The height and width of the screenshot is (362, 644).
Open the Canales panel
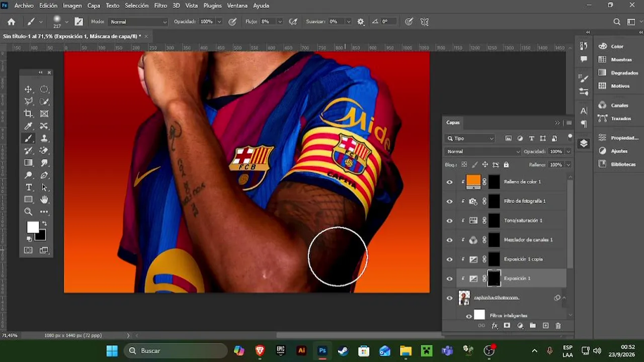613,105
